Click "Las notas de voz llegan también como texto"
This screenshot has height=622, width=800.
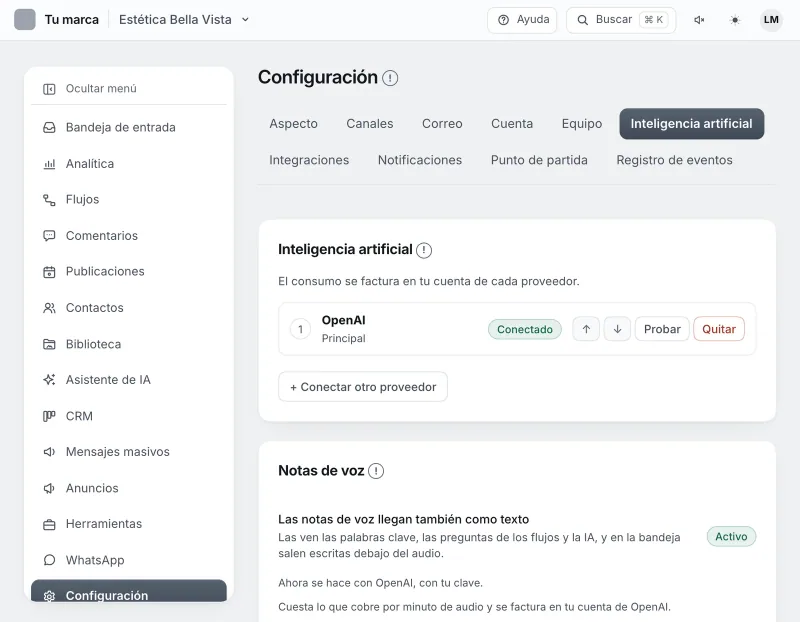tap(404, 519)
